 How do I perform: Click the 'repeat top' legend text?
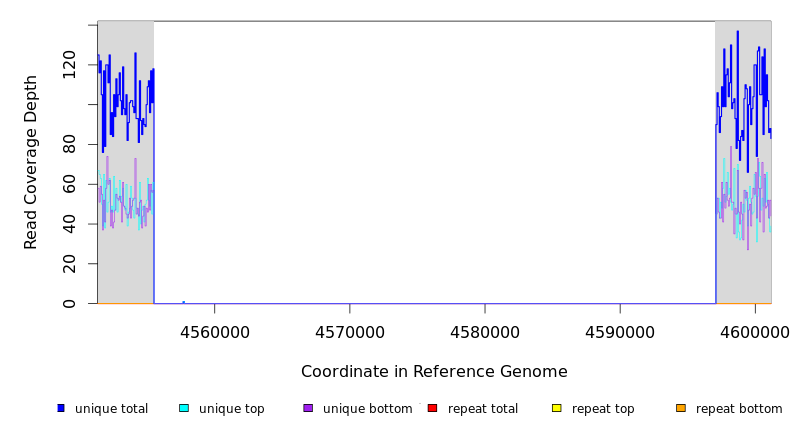pyautogui.click(x=602, y=409)
